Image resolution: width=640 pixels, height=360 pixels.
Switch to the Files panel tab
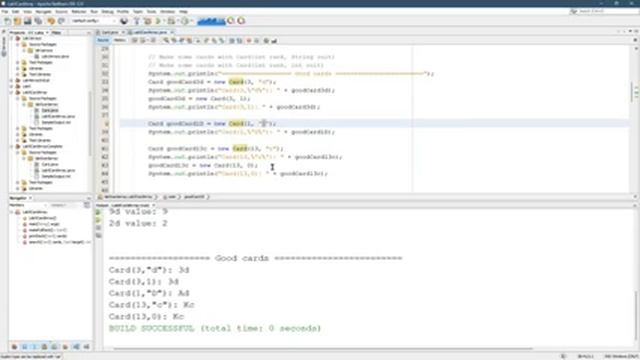56,33
